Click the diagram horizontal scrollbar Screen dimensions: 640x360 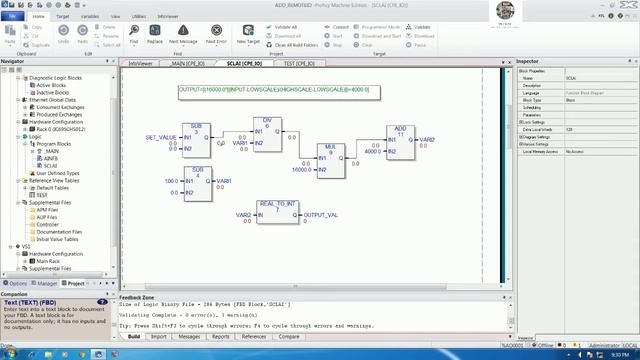click(x=296, y=287)
